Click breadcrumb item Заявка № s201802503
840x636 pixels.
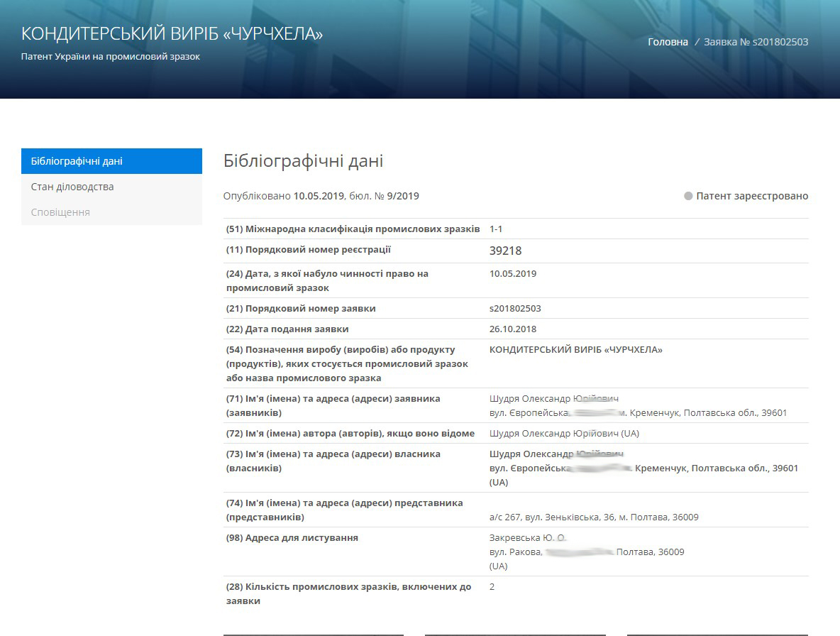(756, 42)
